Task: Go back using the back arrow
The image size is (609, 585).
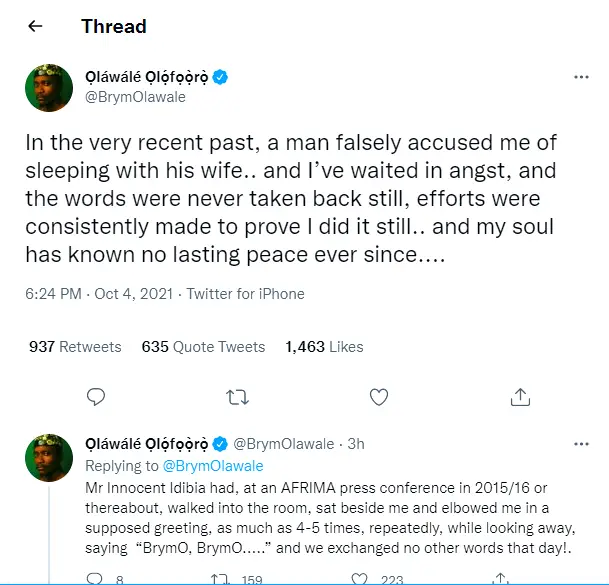Action: 36,26
